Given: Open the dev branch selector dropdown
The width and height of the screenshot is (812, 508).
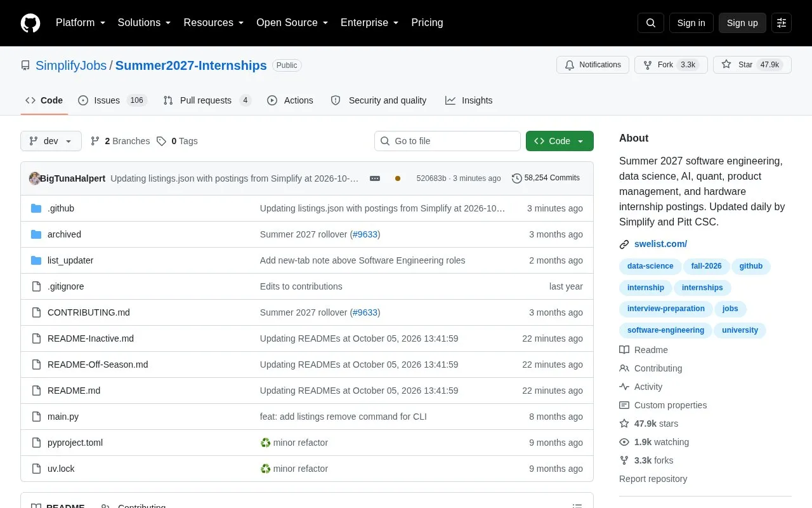Looking at the screenshot, I should [51, 141].
